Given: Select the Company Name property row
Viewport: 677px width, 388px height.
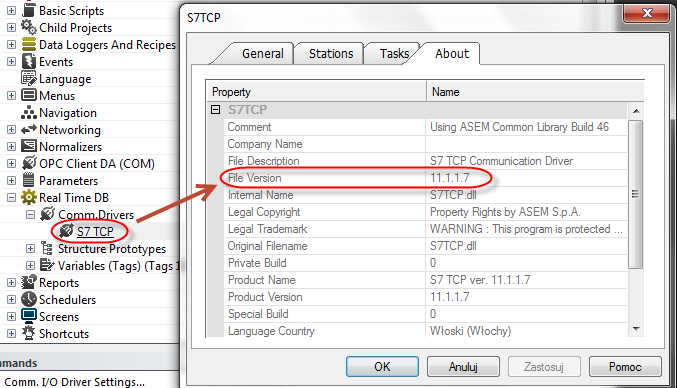Looking at the screenshot, I should 425,144.
